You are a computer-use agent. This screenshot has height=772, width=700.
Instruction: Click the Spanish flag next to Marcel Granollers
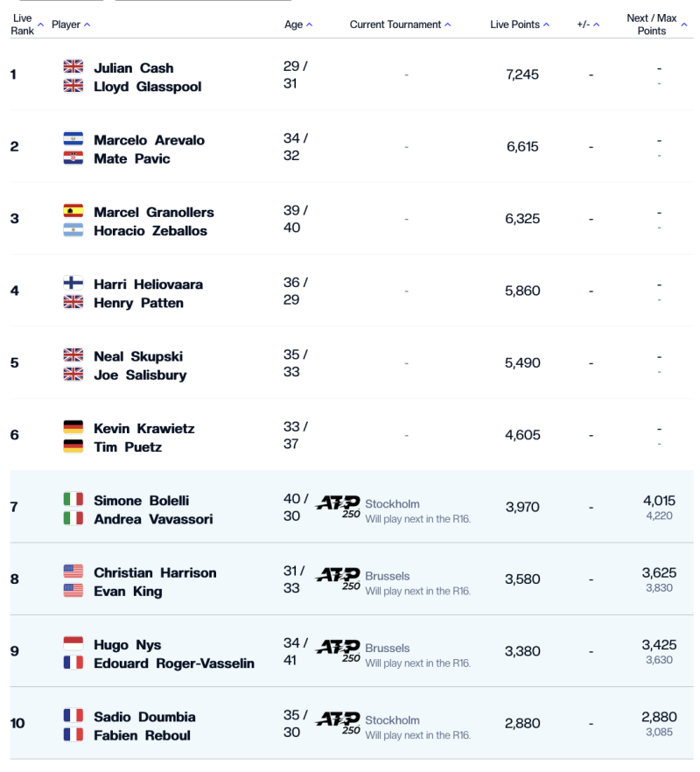[x=73, y=212]
